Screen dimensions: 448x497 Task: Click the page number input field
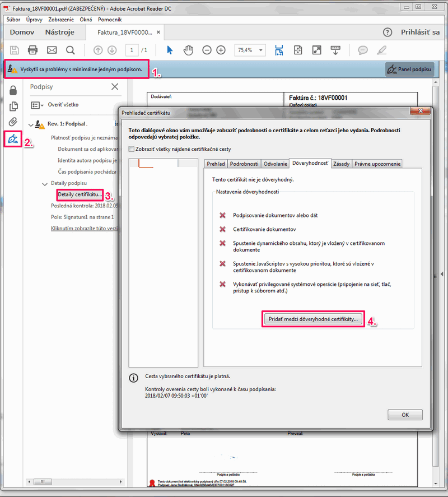132,50
